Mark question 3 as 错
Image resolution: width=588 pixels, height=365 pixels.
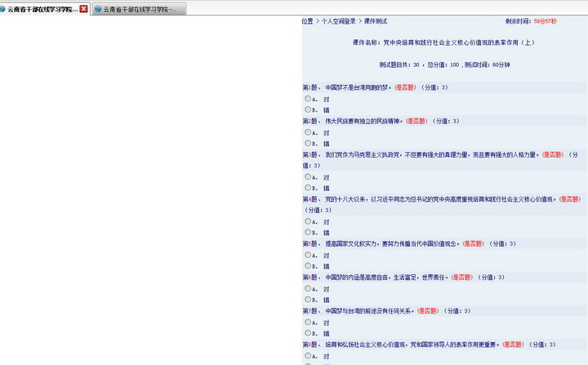click(x=308, y=186)
